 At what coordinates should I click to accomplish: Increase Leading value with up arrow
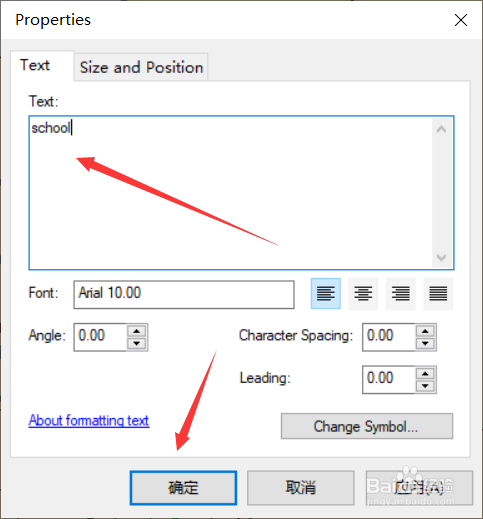[x=425, y=374]
